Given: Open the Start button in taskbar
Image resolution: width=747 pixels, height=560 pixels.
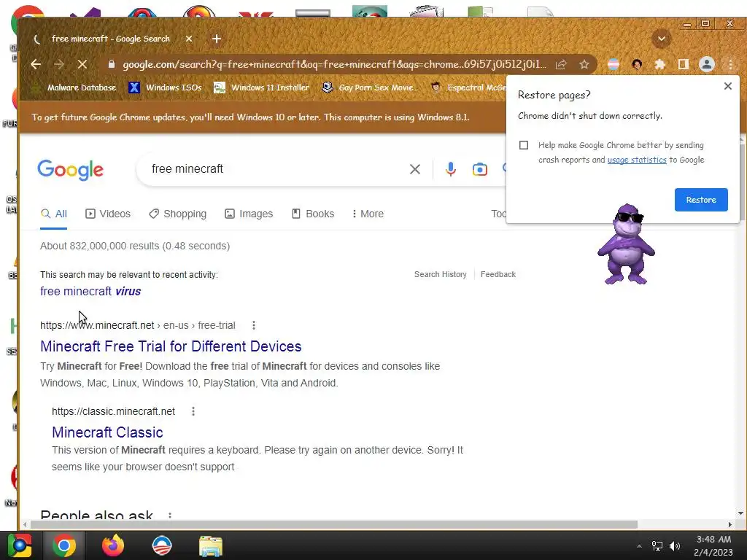Looking at the screenshot, I should point(20,545).
